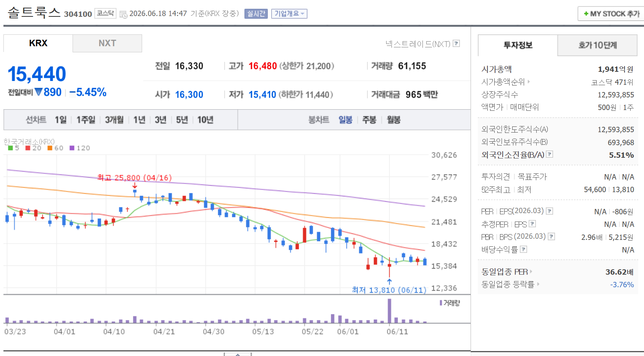Open the 시가총액순위 link

coord(503,82)
